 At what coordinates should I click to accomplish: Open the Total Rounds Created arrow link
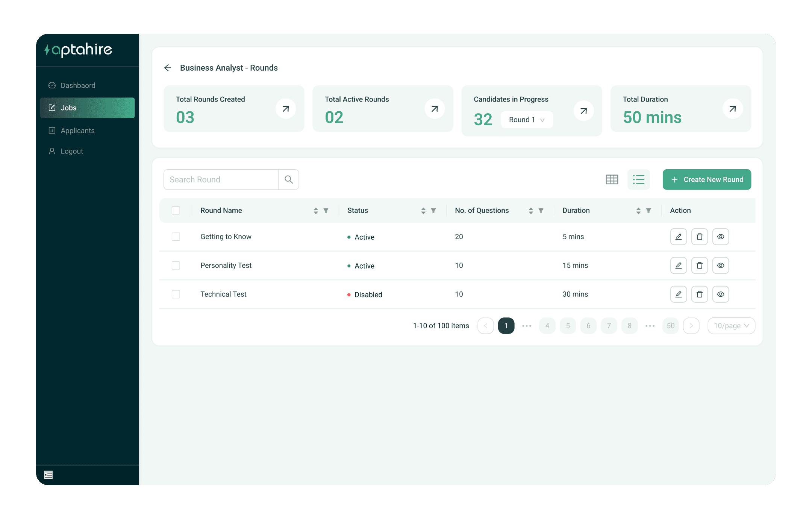pyautogui.click(x=285, y=109)
